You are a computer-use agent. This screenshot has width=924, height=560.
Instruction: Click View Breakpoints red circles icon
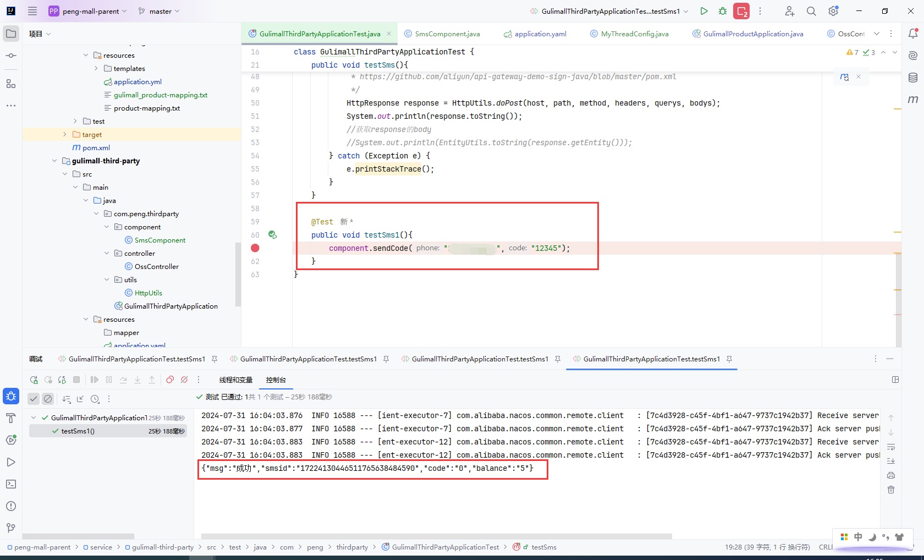170,380
